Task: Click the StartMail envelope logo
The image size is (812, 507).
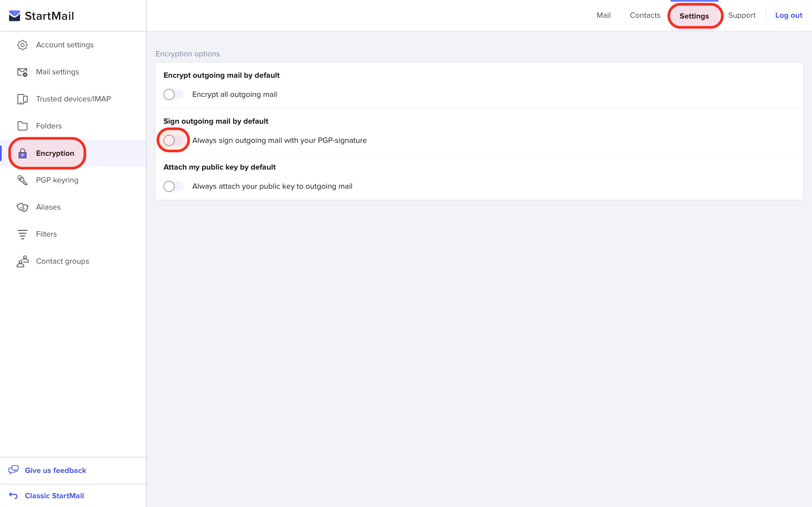Action: (x=14, y=16)
